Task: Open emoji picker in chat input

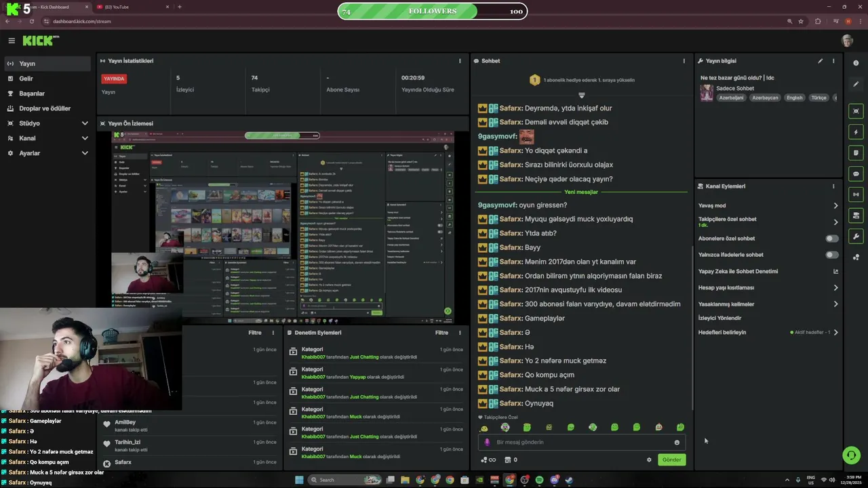Action: coord(677,443)
